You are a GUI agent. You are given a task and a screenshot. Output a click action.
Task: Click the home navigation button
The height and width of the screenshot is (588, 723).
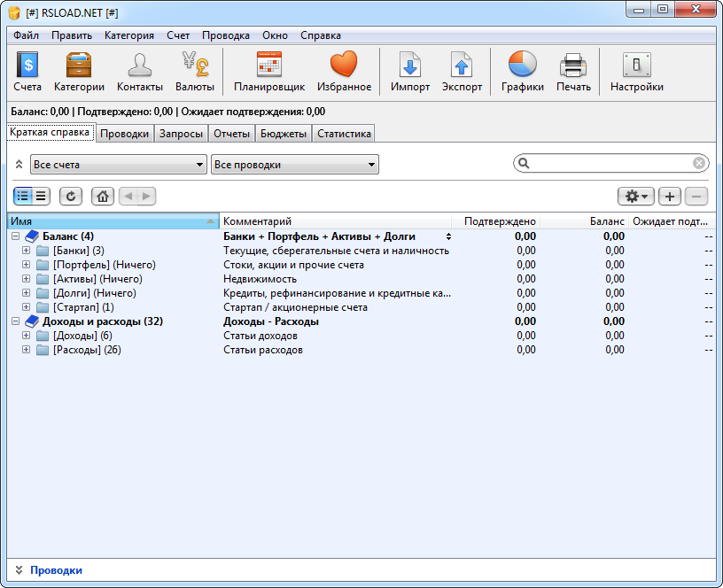(102, 196)
